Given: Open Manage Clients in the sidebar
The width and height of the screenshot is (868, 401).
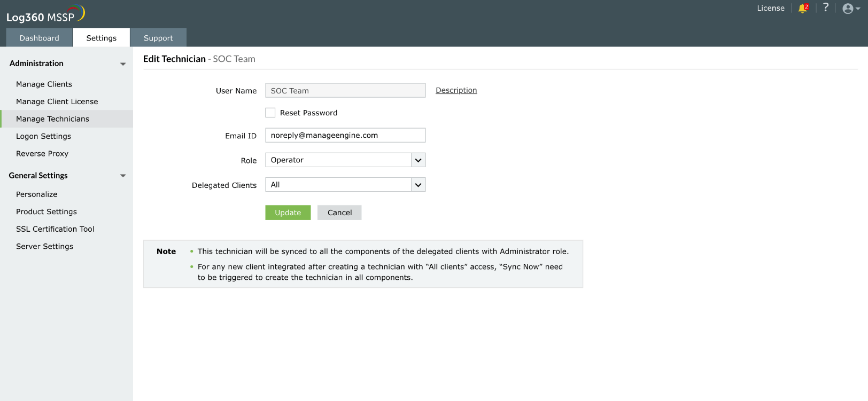Looking at the screenshot, I should (x=44, y=84).
